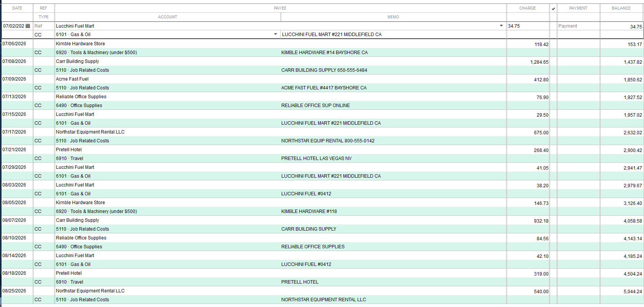Click memo ACME FAST FUEL #4417 BAYSHORE CA
The image size is (644, 307).
click(x=324, y=88)
